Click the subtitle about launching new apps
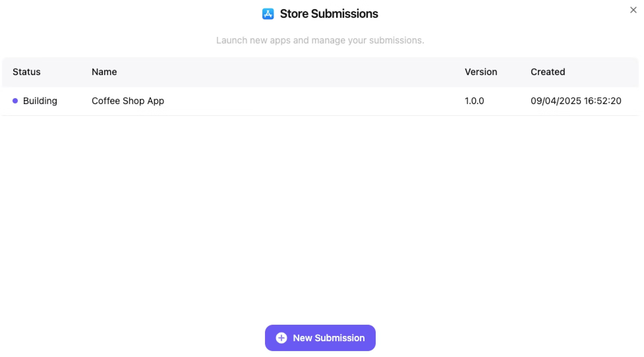The height and width of the screenshot is (357, 644). pyautogui.click(x=320, y=40)
